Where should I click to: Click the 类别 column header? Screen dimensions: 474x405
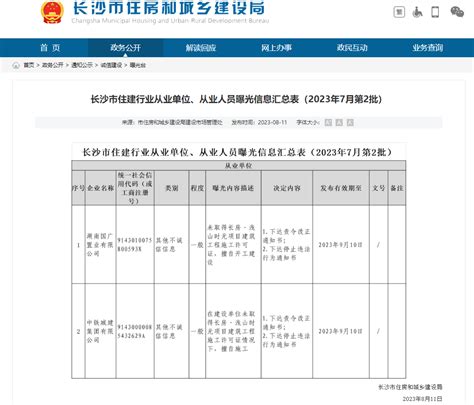point(172,188)
